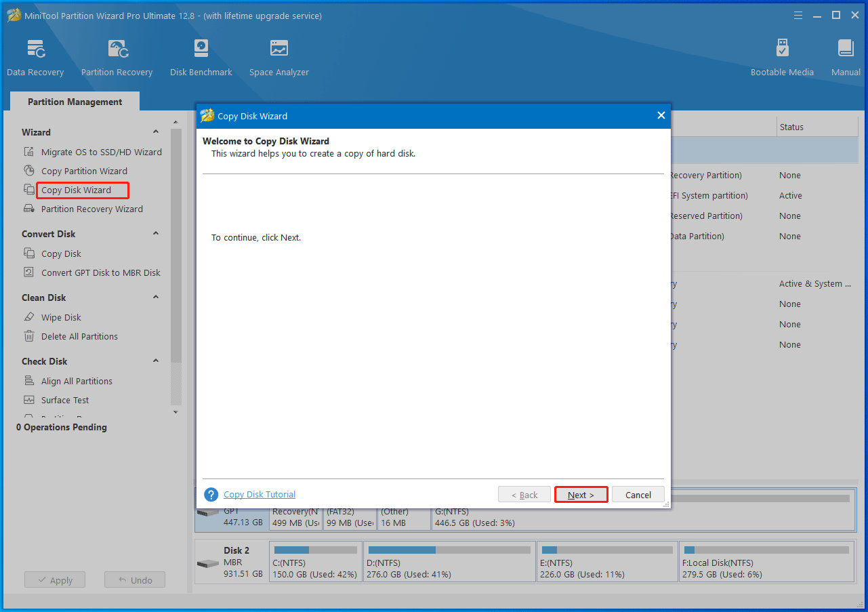Select Partition Recovery Wizard entry
Viewport: 868px width, 612px height.
click(92, 209)
